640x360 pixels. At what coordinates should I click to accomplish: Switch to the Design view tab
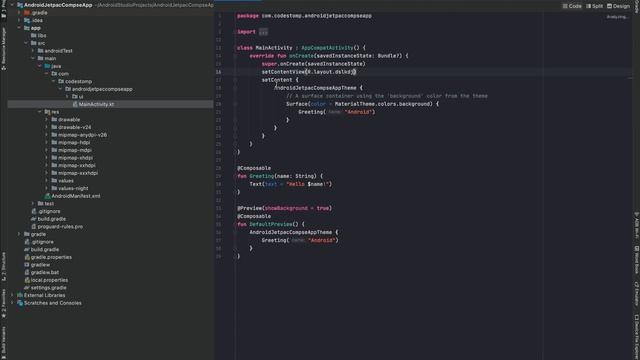click(618, 6)
